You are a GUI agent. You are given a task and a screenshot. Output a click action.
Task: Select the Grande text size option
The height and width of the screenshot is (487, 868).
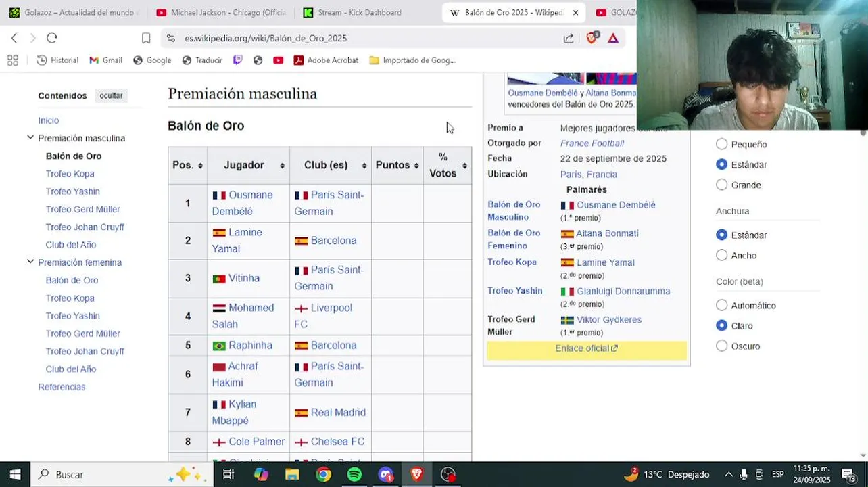722,185
